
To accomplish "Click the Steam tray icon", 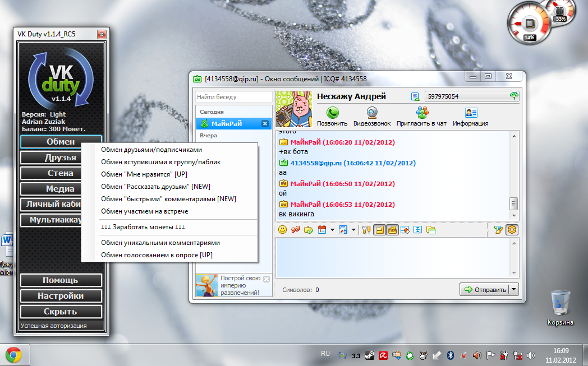I will point(369,355).
